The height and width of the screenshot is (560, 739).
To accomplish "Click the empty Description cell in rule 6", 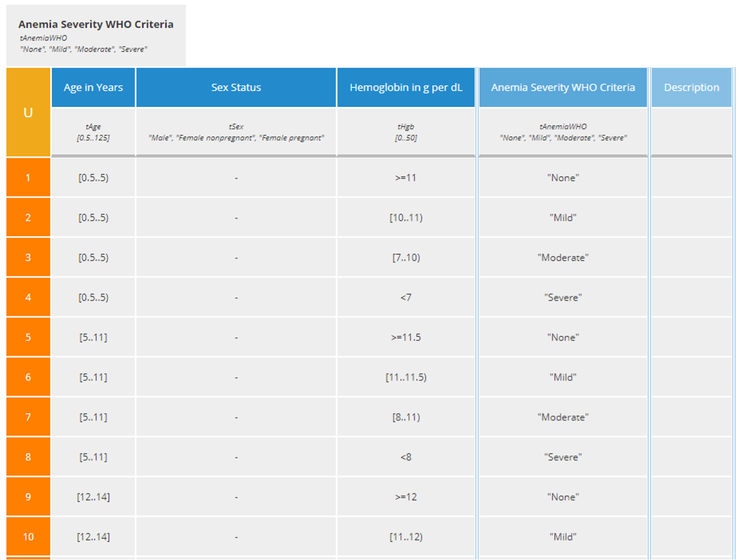I will (x=691, y=377).
